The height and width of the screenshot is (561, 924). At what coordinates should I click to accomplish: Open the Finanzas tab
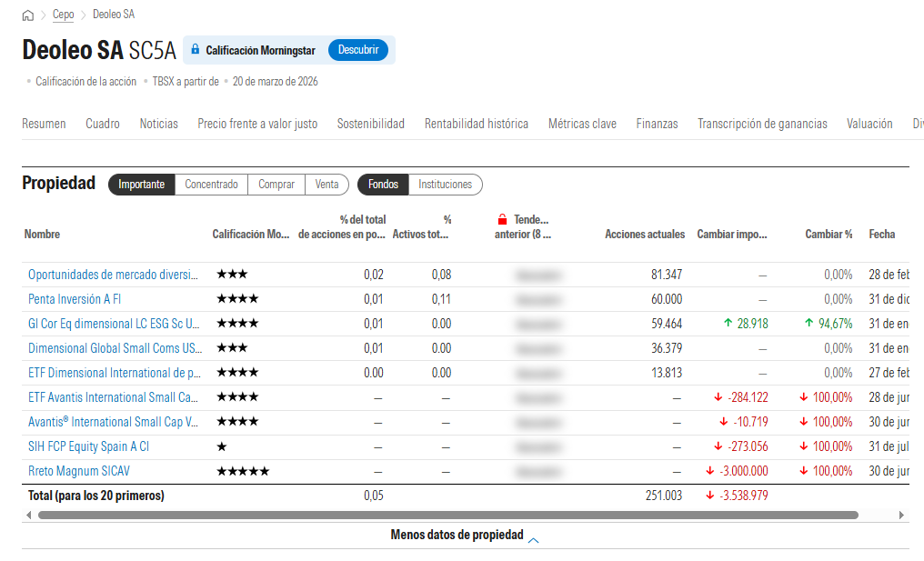tap(657, 124)
